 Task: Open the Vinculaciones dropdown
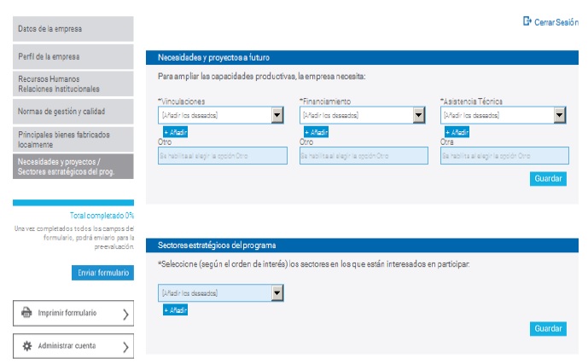pyautogui.click(x=277, y=115)
